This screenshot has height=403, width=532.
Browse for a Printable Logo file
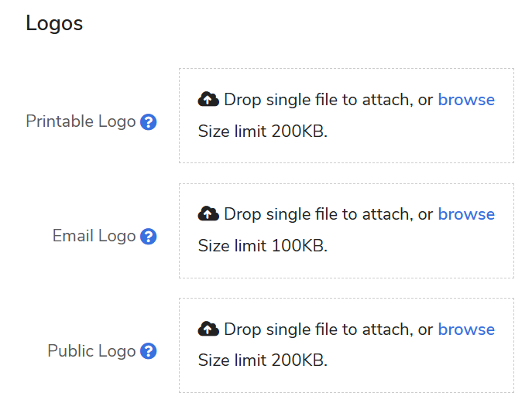(466, 100)
